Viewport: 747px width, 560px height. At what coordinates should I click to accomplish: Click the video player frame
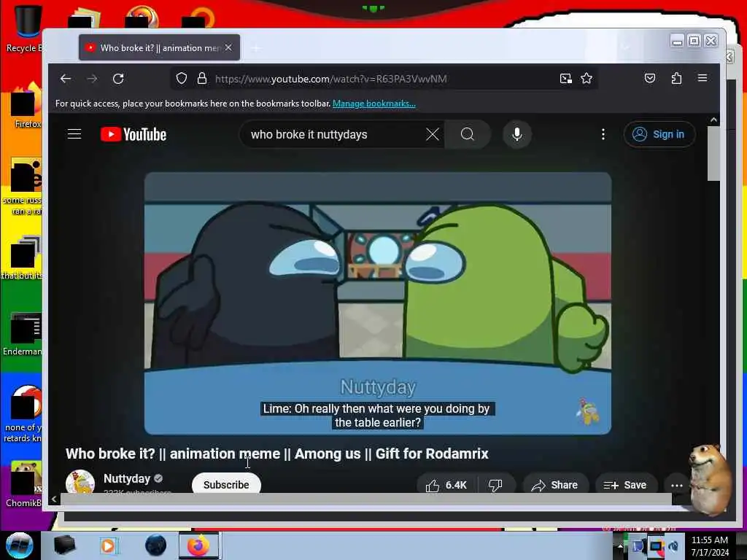click(378, 303)
